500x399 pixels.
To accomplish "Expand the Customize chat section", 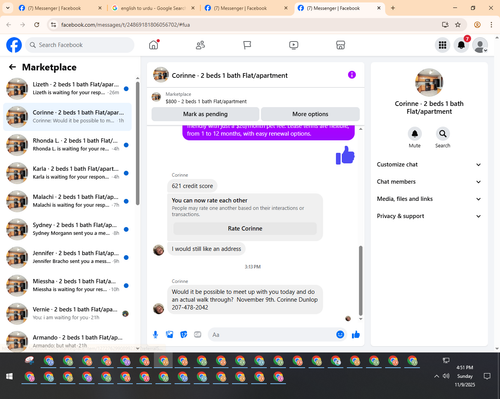I will pos(429,165).
